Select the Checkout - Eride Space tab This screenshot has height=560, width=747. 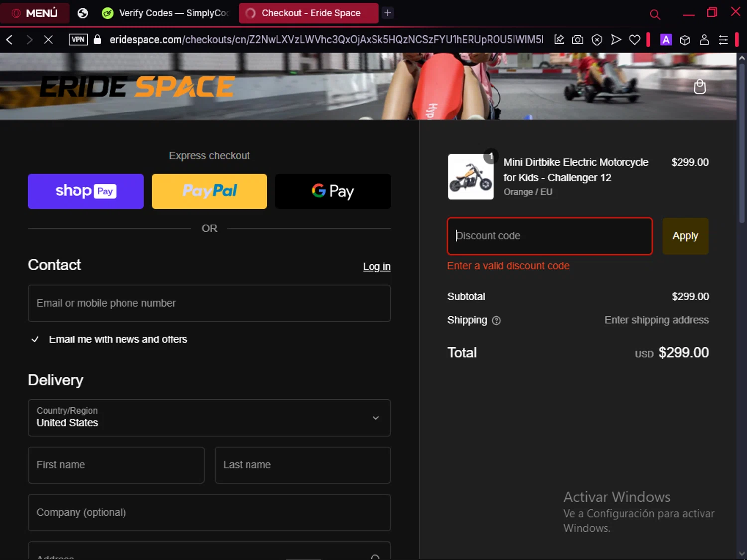pyautogui.click(x=308, y=13)
